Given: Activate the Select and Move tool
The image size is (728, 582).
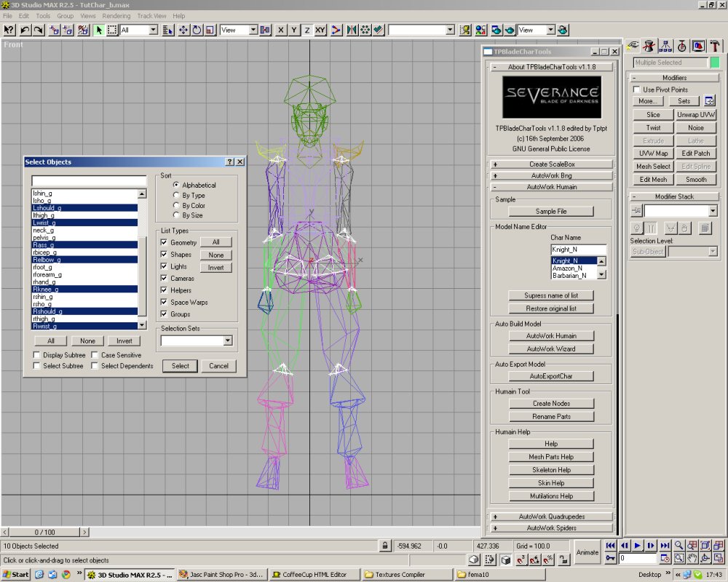Looking at the screenshot, I should (x=183, y=30).
